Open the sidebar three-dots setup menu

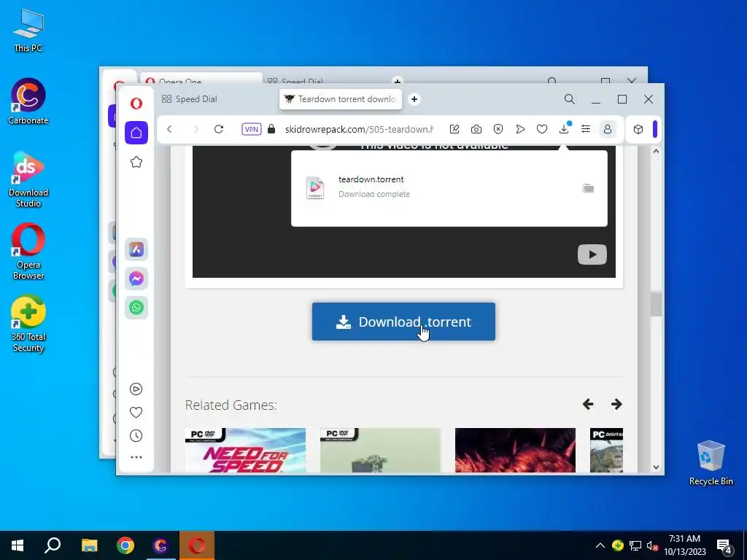click(136, 457)
